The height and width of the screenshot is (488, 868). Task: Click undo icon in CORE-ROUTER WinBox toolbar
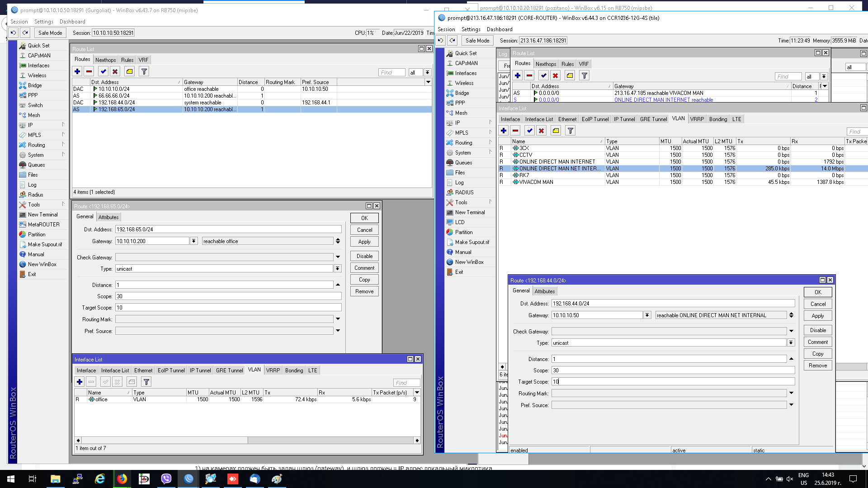[440, 41]
